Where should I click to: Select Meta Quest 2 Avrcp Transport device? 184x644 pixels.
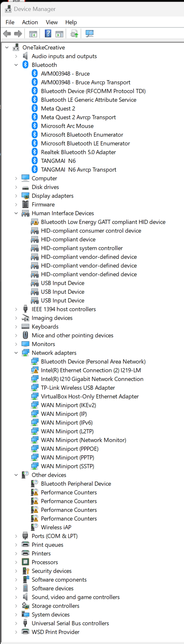coord(78,117)
